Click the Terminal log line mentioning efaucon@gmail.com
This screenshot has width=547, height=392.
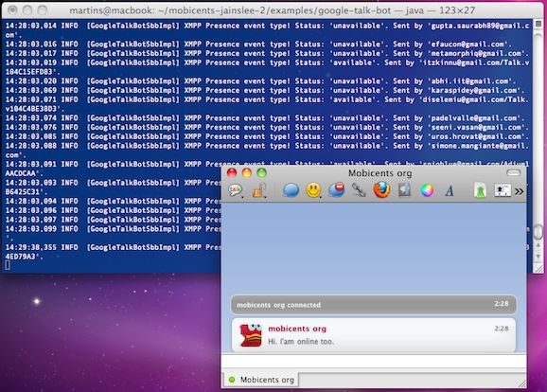click(259, 45)
